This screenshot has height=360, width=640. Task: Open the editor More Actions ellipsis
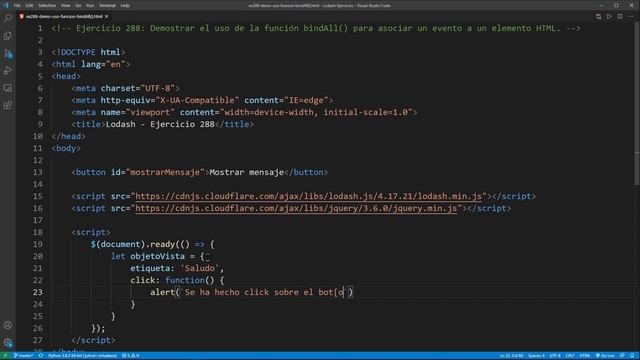click(x=631, y=16)
